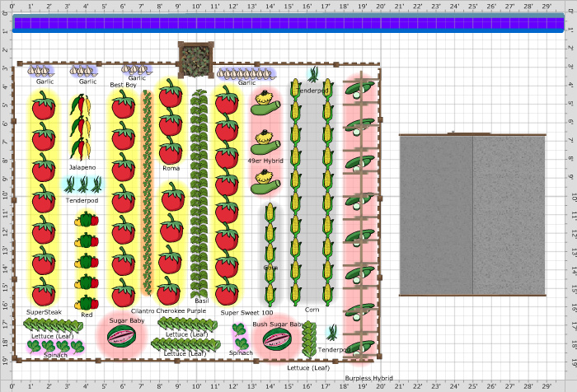Select the long garlic row at top center
The width and height of the screenshot is (577, 392).
pos(246,73)
